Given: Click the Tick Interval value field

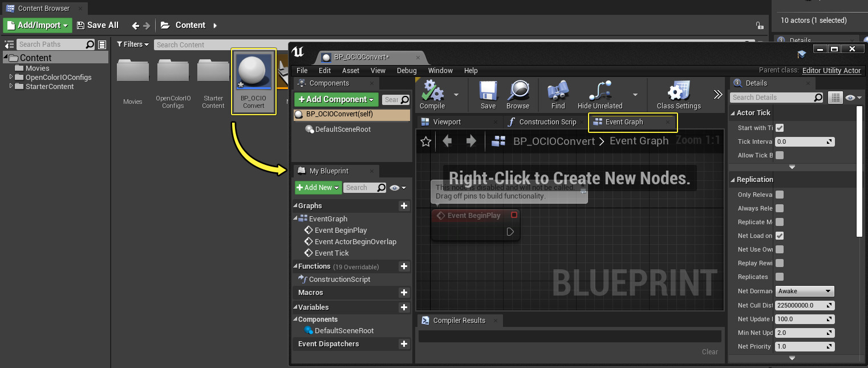Looking at the screenshot, I should 800,141.
